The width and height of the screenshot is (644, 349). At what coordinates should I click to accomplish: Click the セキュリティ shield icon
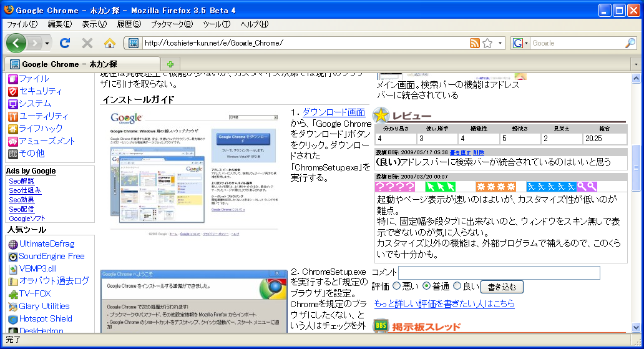pyautogui.click(x=13, y=91)
